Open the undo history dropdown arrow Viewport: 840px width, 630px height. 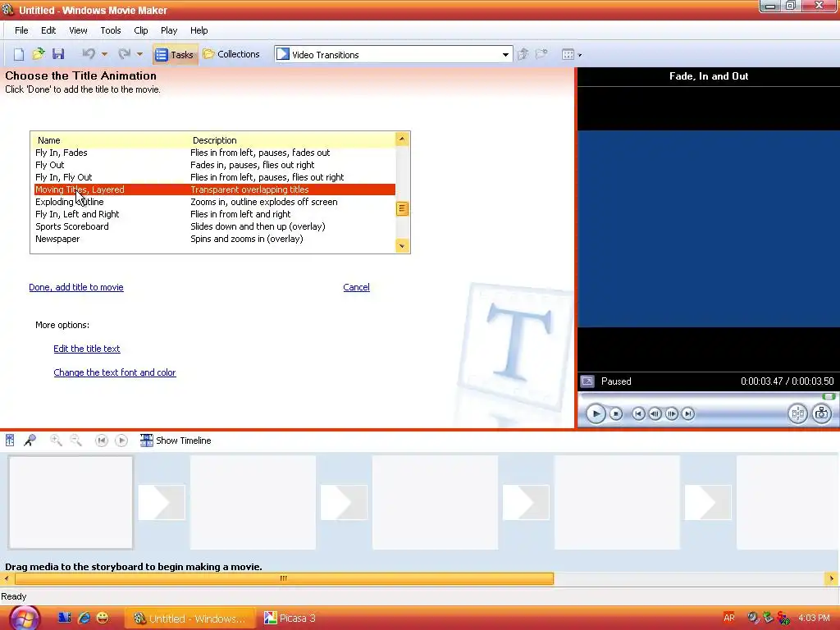104,54
